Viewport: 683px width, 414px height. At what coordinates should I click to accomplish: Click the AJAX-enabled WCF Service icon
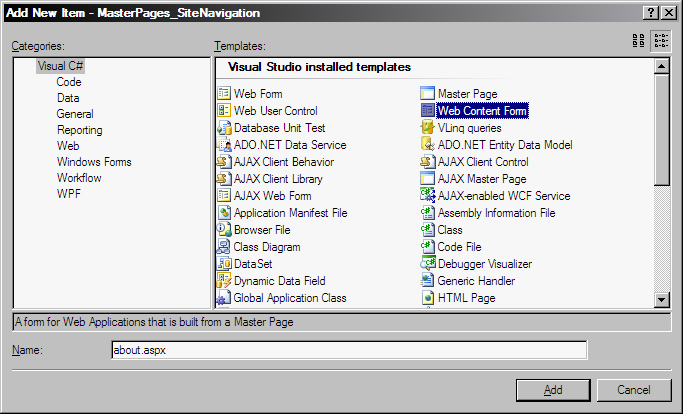coord(428,195)
